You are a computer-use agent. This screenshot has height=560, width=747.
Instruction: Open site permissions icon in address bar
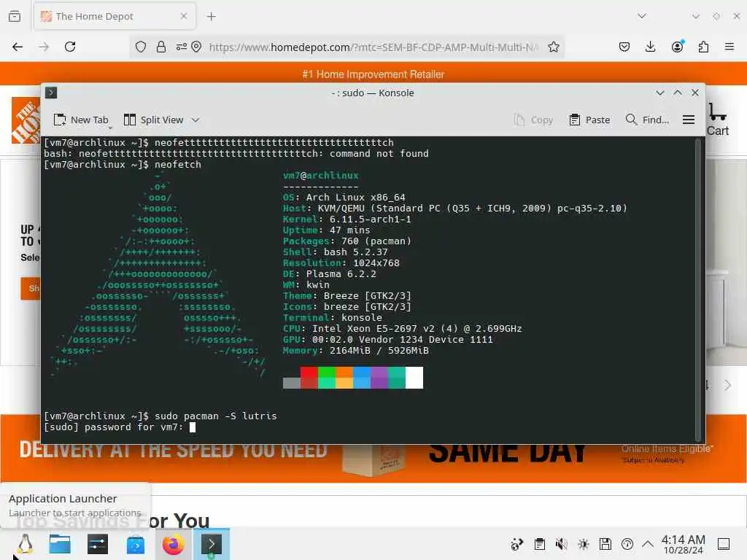[182, 47]
